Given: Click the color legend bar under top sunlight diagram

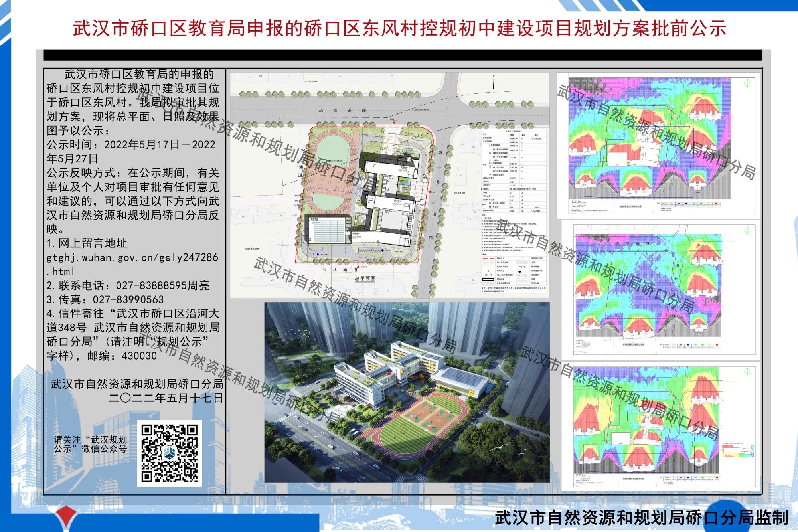Looking at the screenshot, I should point(691,204).
